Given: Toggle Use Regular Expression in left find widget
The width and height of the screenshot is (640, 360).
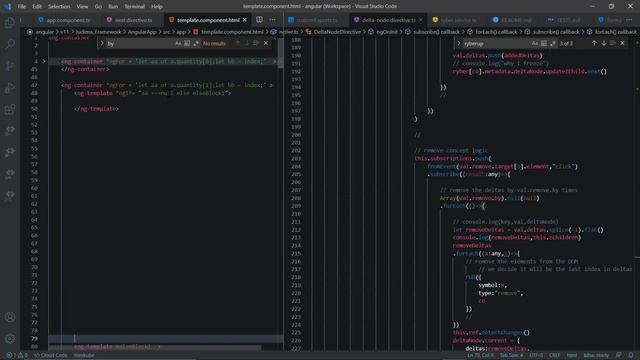Looking at the screenshot, I should [x=196, y=43].
